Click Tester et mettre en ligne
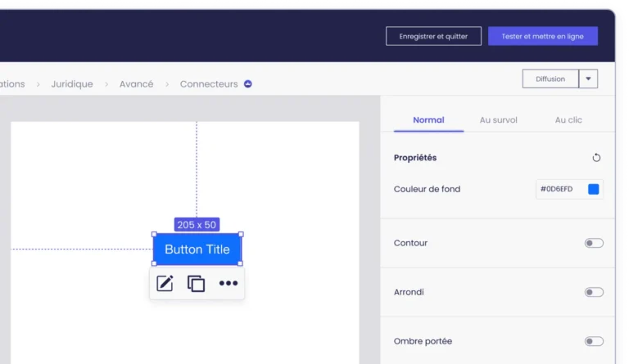 pos(543,36)
